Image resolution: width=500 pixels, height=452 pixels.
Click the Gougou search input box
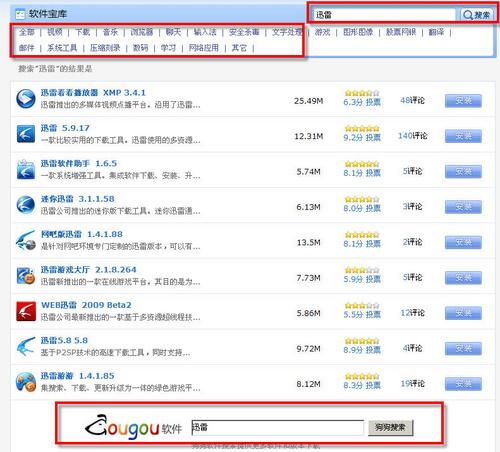277,427
